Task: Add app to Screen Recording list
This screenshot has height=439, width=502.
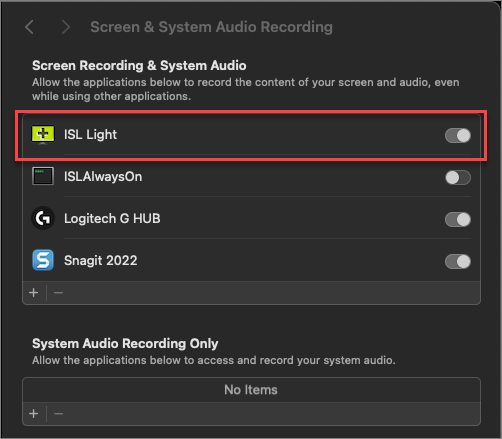Action: coord(34,293)
